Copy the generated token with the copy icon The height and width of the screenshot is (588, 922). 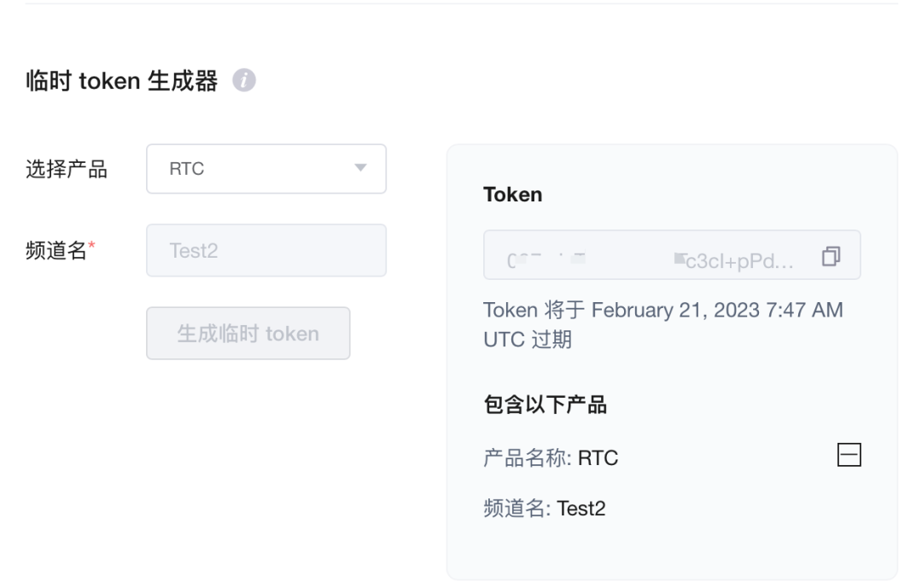click(x=831, y=255)
